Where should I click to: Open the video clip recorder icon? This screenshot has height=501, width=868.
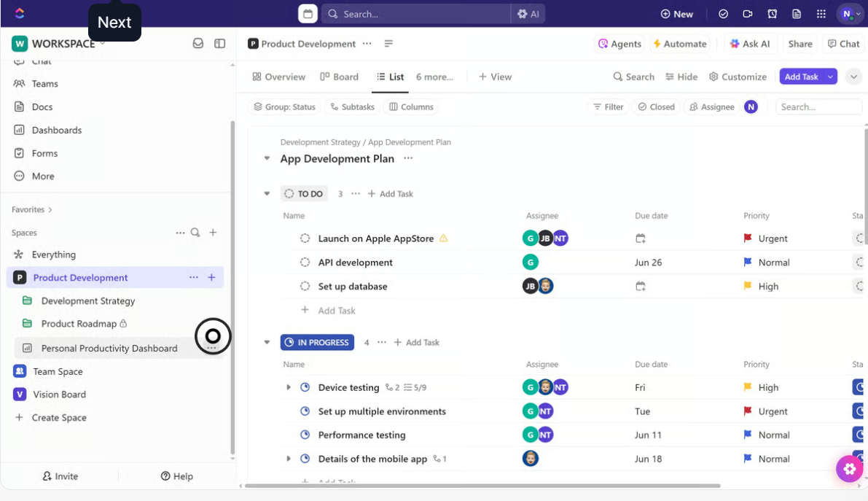pyautogui.click(x=747, y=14)
